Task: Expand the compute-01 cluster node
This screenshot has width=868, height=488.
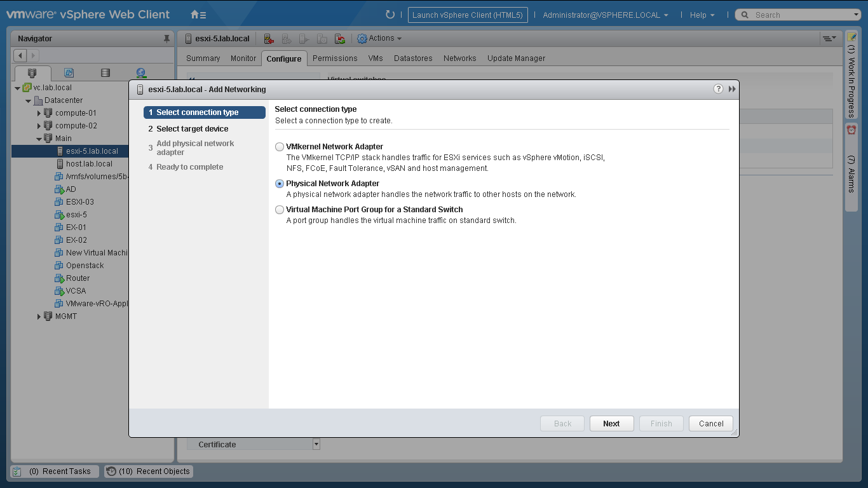Action: coord(39,113)
